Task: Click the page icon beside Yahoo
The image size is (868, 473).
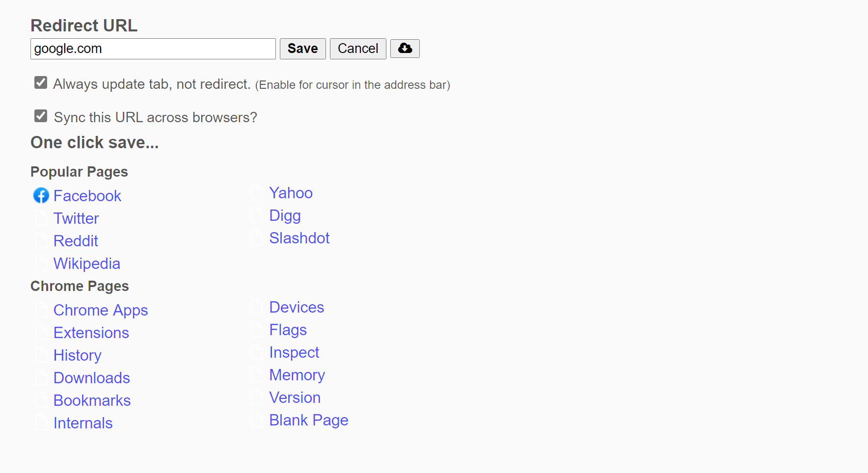Action: [x=257, y=192]
